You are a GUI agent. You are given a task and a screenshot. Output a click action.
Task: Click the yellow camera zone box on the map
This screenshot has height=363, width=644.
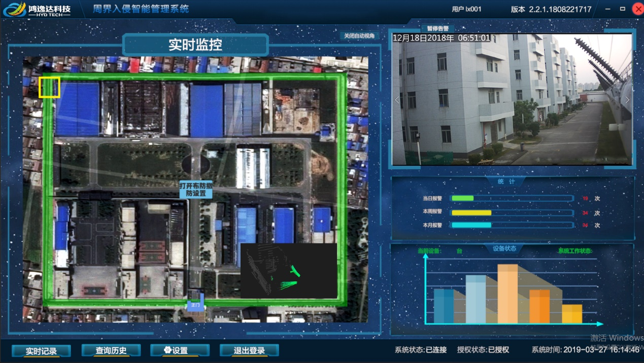[49, 87]
